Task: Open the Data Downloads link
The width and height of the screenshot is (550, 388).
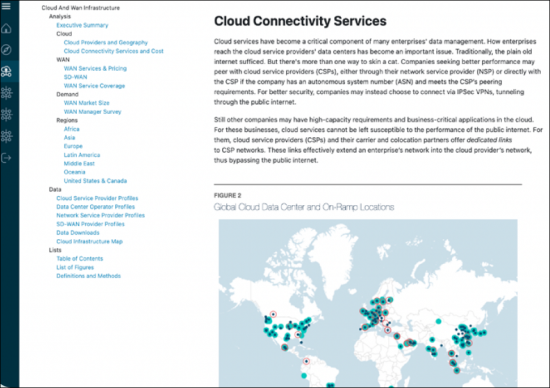Action: coord(78,233)
